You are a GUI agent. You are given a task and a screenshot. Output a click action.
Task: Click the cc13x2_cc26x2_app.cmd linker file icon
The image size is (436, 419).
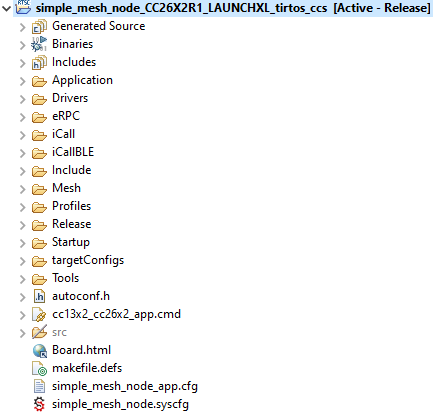[x=39, y=314]
